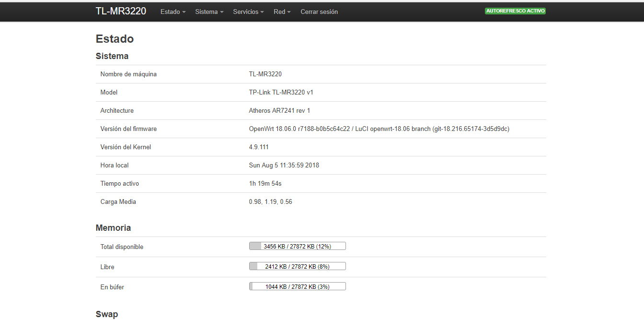
Task: Expand the Sistema dropdown menu
Action: pos(209,12)
